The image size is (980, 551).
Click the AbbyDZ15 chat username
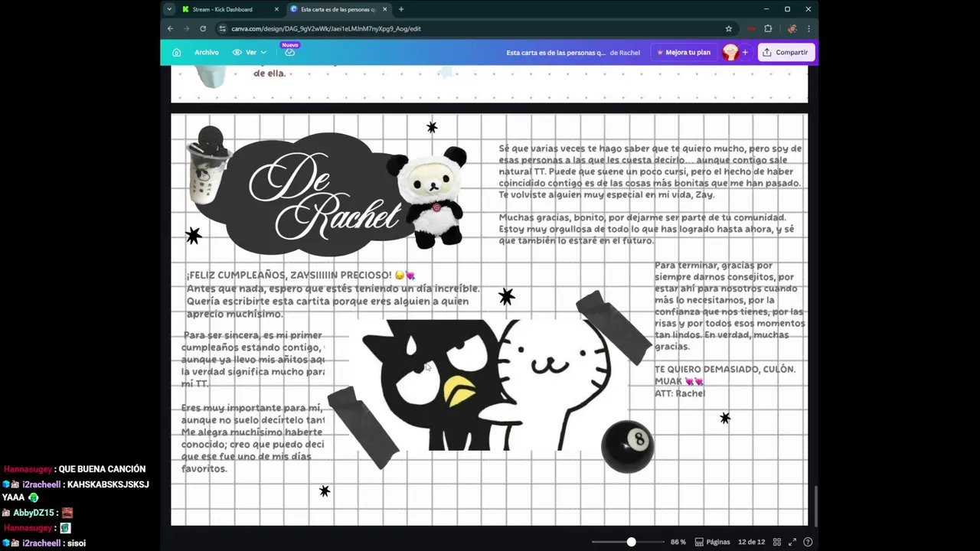tap(33, 513)
